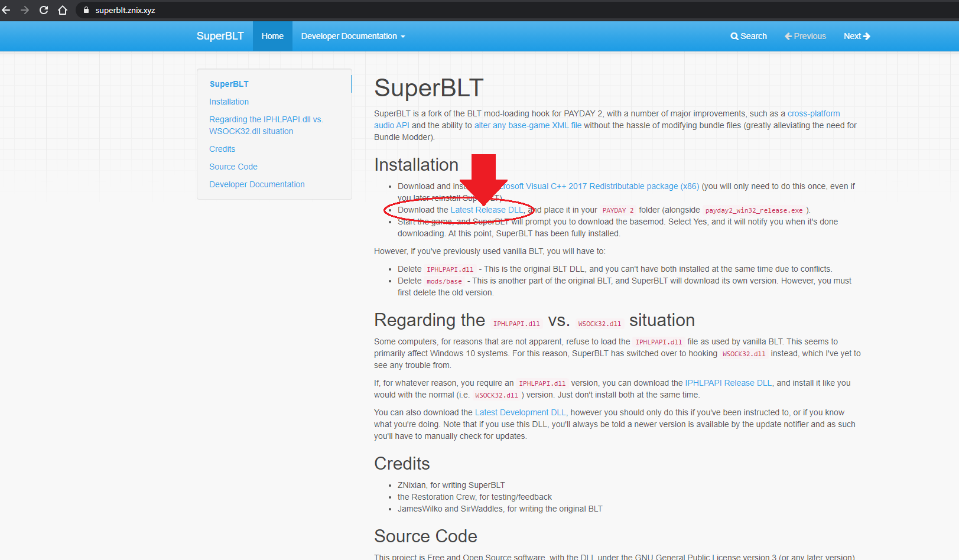This screenshot has width=959, height=560.
Task: Open the Visual C++ 2017 Redistributable package link
Action: tap(603, 186)
